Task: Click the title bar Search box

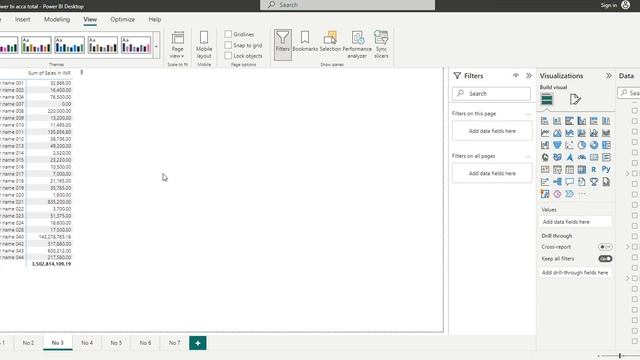Action: (x=347, y=5)
